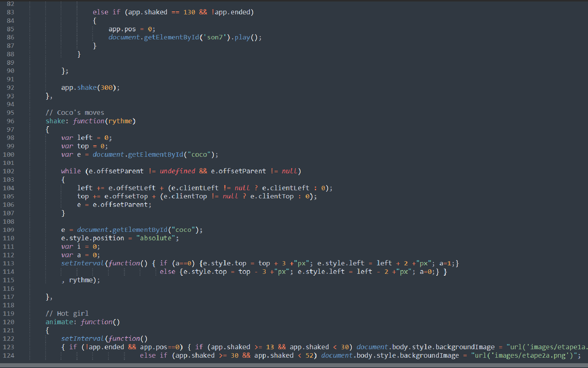Viewport: 588px width, 368px height.
Task: Click the number 300 in app.shake call
Action: (107, 88)
